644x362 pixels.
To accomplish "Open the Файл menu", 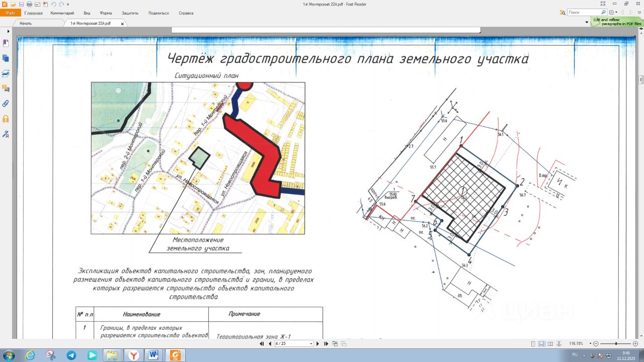I will (10, 13).
